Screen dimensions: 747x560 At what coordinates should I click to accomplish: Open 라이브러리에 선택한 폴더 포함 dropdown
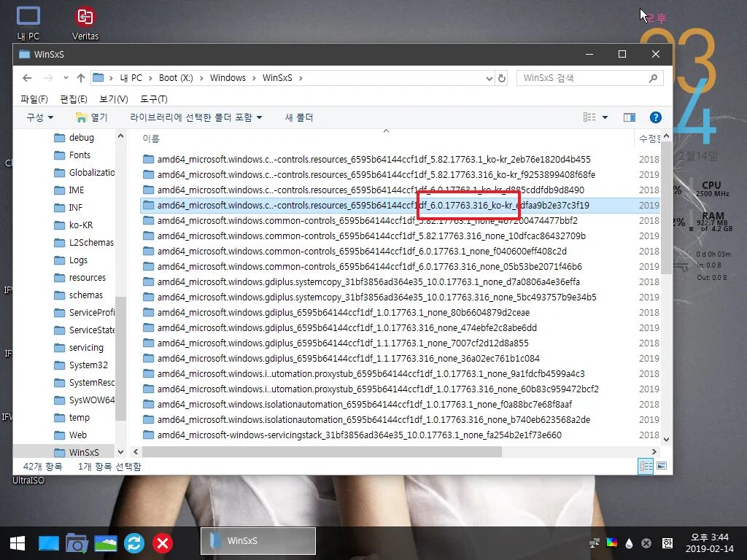pos(196,117)
